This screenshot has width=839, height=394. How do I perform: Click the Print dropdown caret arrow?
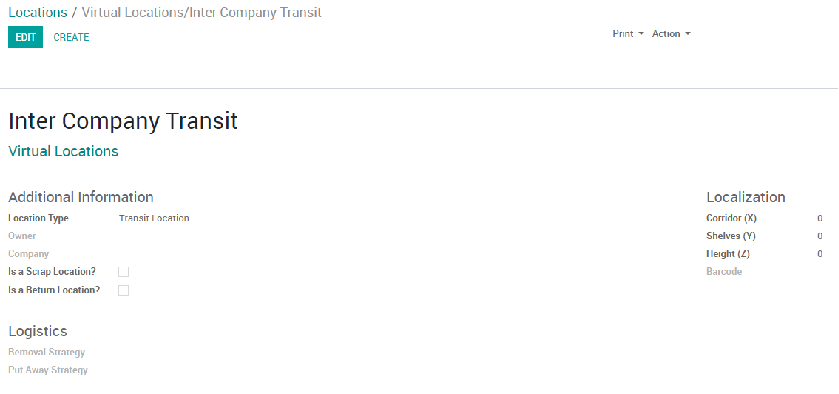tap(641, 34)
